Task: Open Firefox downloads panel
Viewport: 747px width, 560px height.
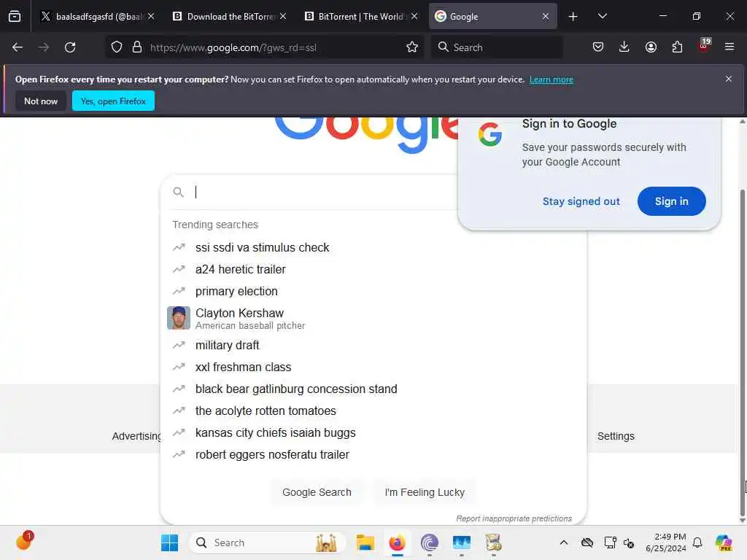Action: [624, 47]
